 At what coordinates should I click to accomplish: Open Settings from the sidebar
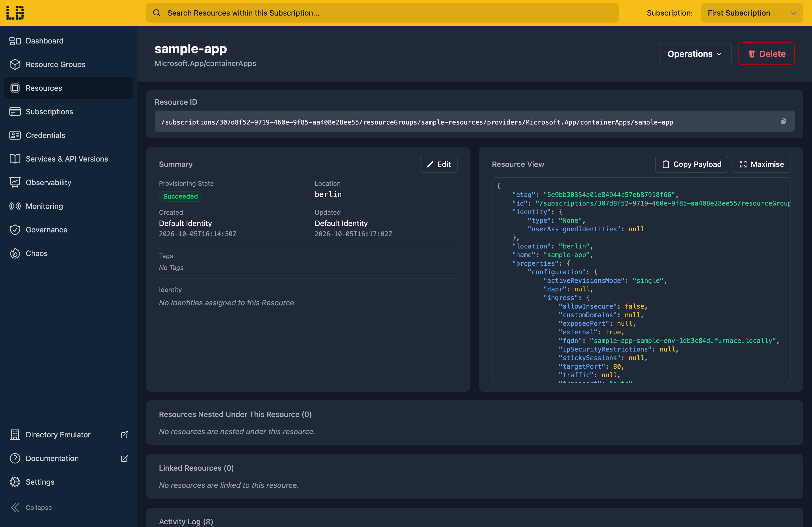(x=68, y=482)
